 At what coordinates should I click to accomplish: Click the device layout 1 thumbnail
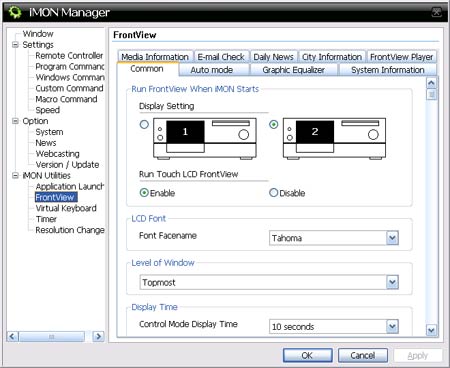tap(205, 138)
